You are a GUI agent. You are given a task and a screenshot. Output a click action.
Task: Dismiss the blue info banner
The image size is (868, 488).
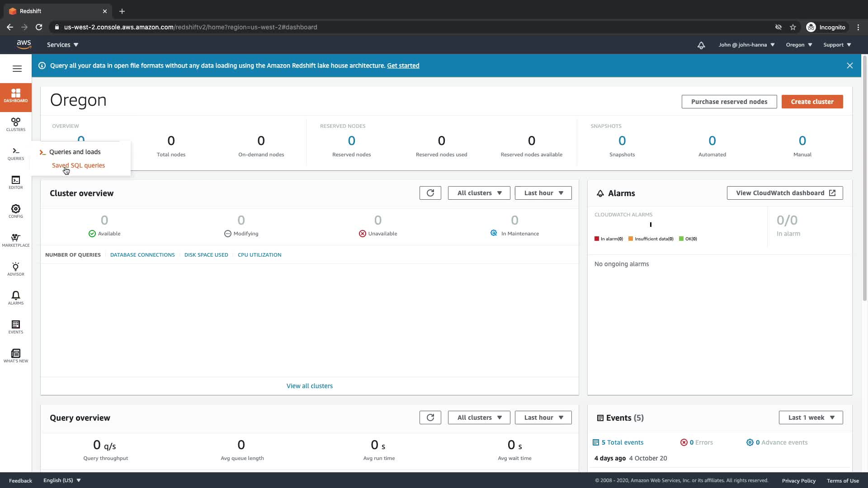point(849,66)
